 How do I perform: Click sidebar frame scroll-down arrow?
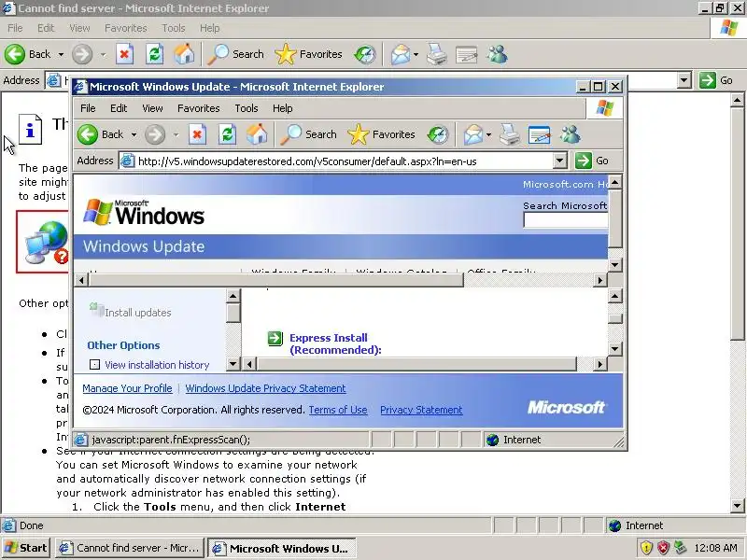click(233, 365)
